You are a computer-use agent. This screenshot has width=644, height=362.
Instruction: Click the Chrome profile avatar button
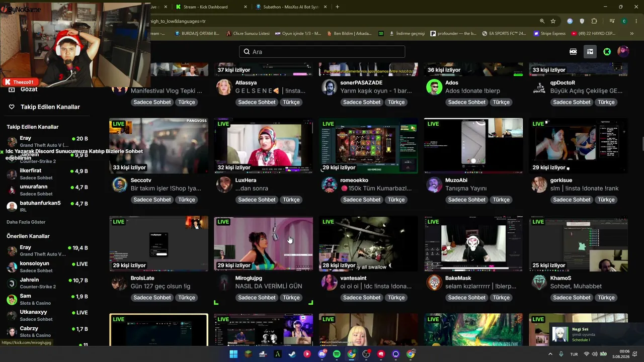(624, 21)
